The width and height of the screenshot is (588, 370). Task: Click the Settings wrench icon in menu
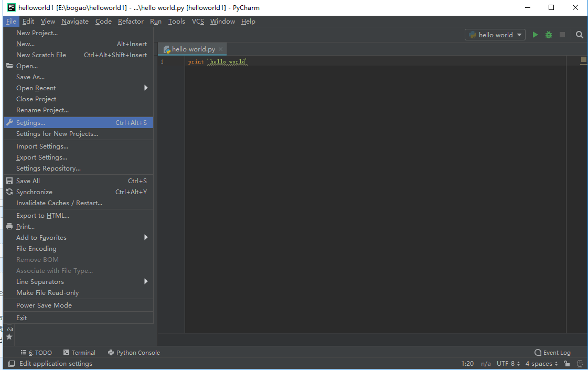coord(10,122)
